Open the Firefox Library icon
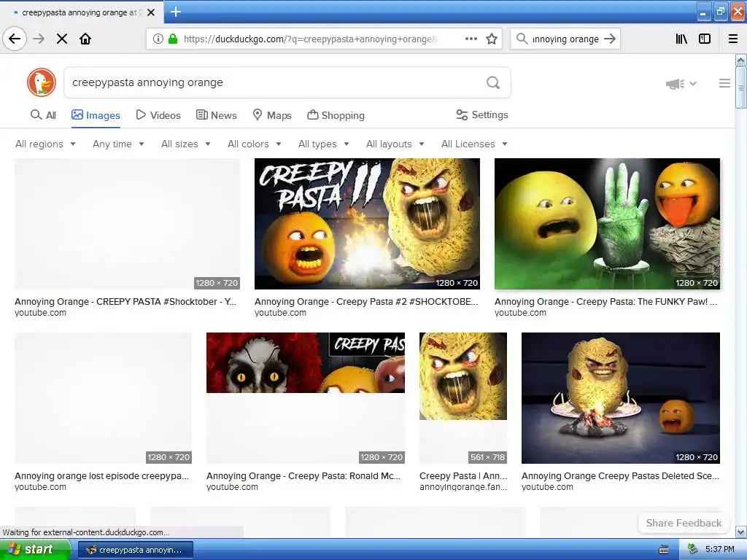Viewport: 747px width, 560px height. click(681, 39)
